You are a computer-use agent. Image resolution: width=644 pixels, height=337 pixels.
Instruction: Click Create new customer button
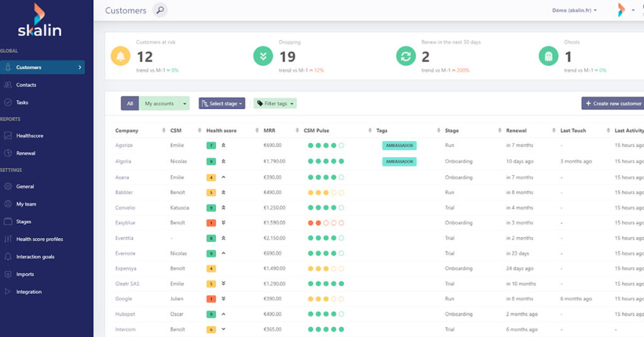(613, 104)
